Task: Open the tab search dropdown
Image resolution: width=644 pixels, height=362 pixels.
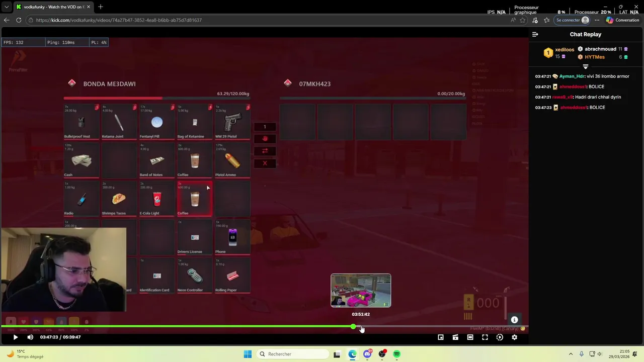Action: (x=6, y=7)
